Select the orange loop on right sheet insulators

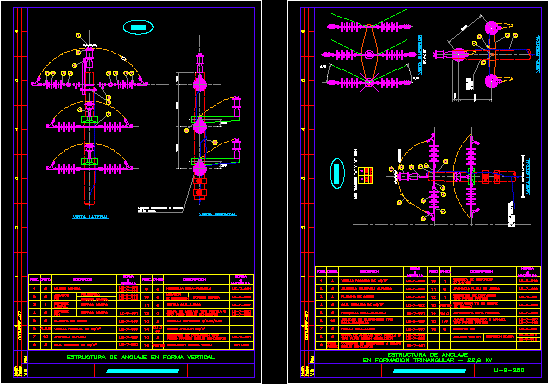coord(369,53)
